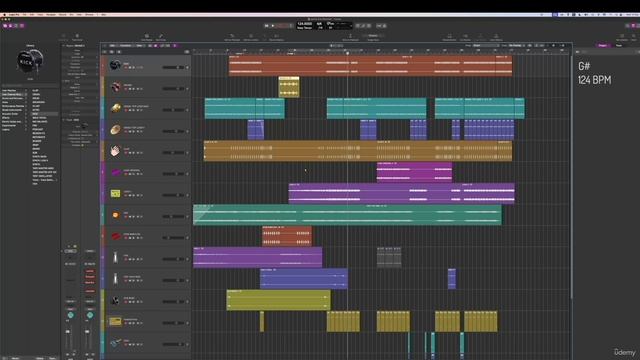This screenshot has width=640, height=360.
Task: Click the add new track plus button
Action: [x=104, y=52]
